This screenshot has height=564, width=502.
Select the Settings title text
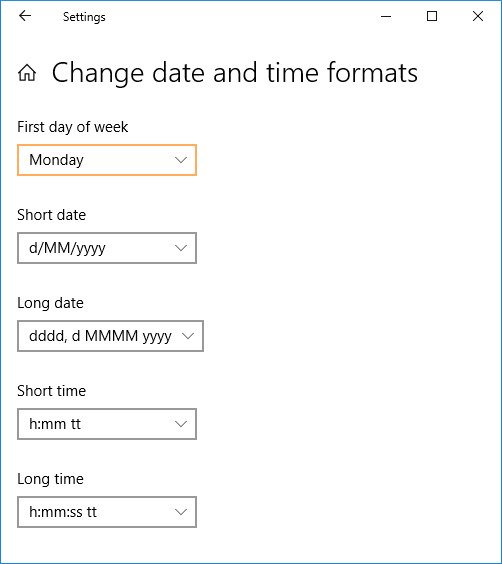(x=84, y=17)
